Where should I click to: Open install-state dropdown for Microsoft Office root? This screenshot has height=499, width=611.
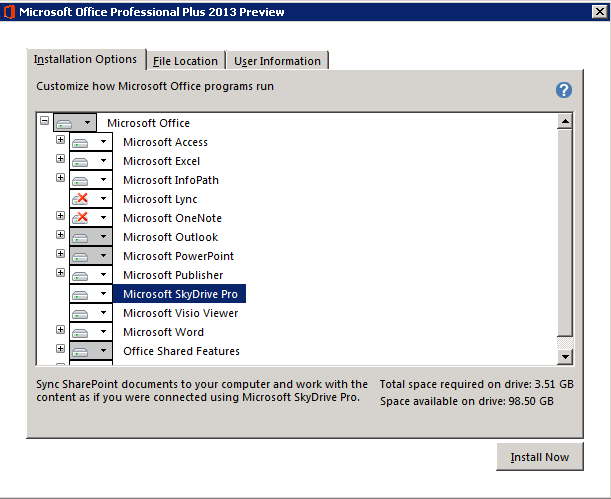[x=75, y=123]
